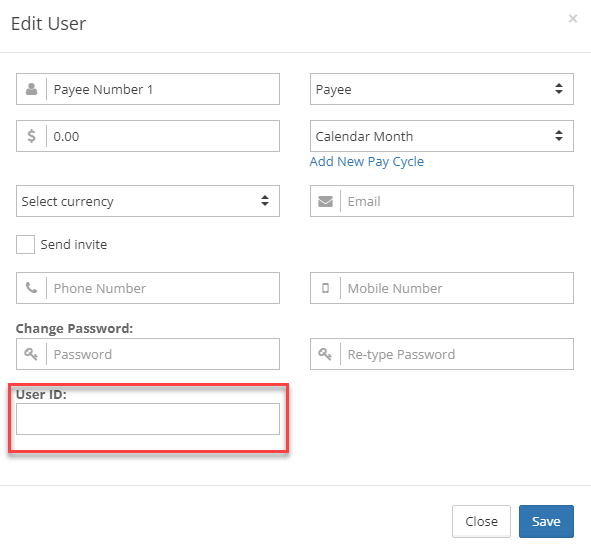Click the Close button
Viewport: 591px width, 545px height.
click(481, 521)
